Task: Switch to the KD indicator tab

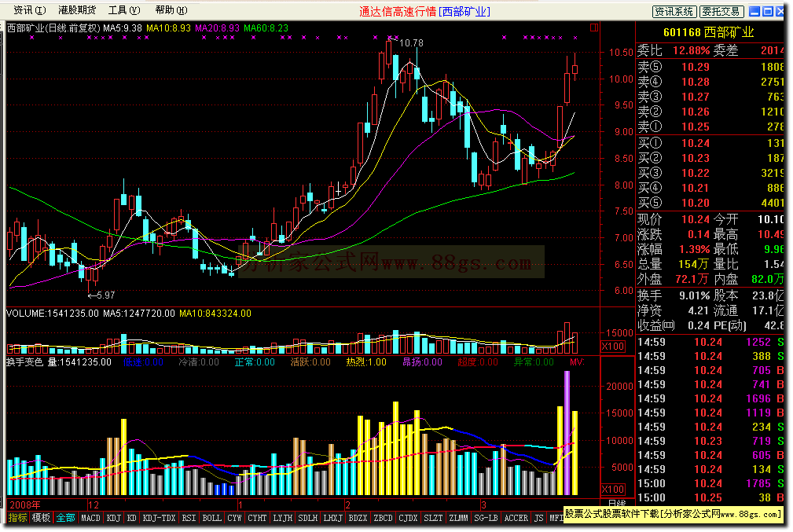Action: [131, 518]
